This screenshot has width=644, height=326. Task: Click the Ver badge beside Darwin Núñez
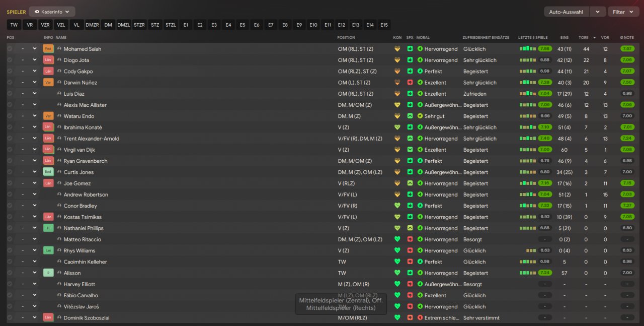48,83
